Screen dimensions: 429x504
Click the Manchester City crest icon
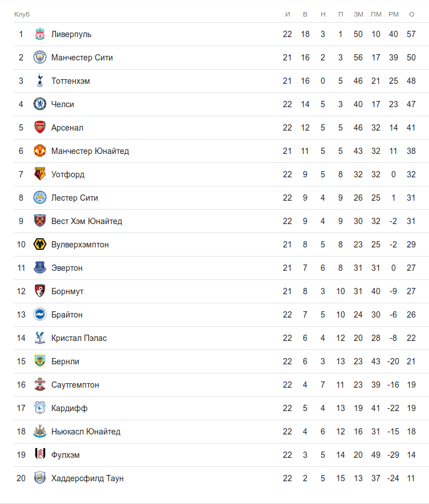pyautogui.click(x=39, y=58)
